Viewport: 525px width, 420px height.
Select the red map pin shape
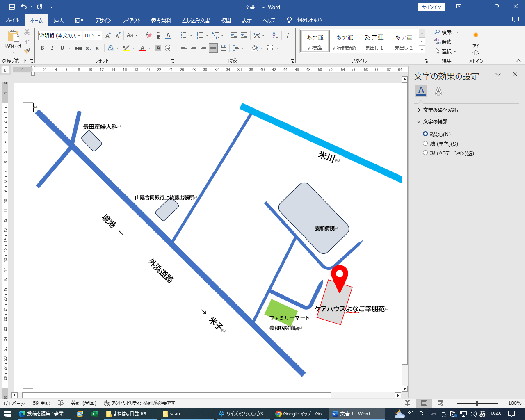(340, 278)
